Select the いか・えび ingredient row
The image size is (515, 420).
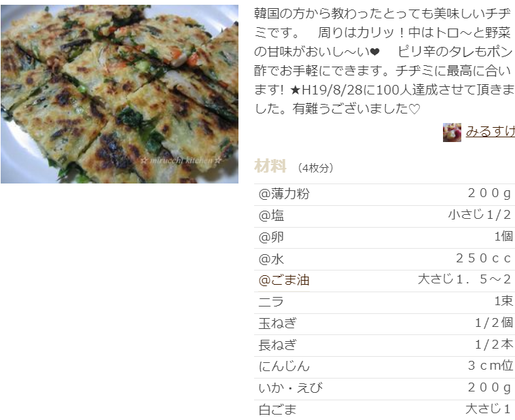tap(385, 389)
